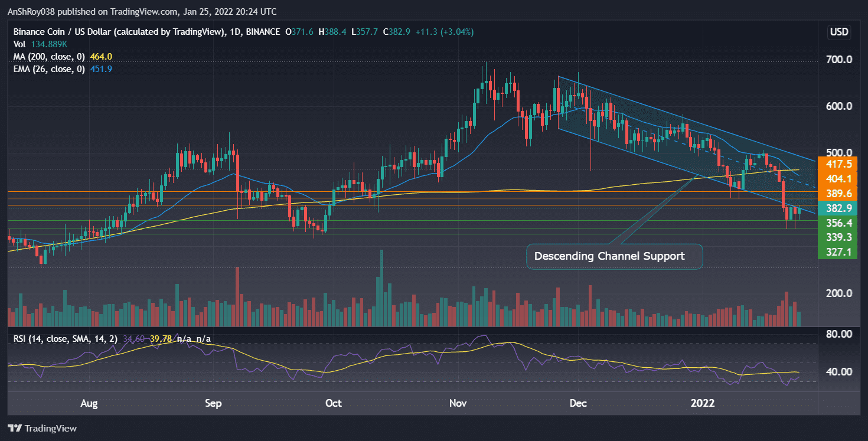Image resolution: width=868 pixels, height=441 pixels.
Task: Select the RSI (14, close, SMA) indicator label
Action: 65,339
